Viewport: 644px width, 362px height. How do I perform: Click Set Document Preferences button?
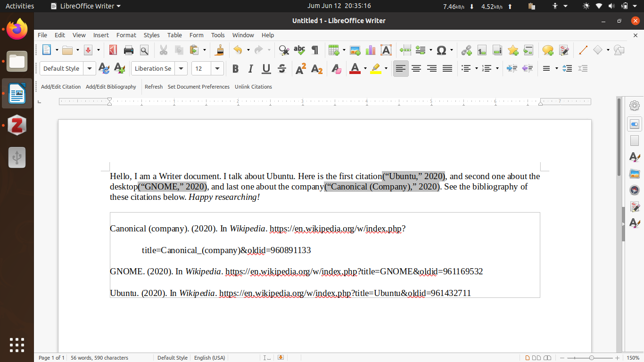click(x=198, y=87)
